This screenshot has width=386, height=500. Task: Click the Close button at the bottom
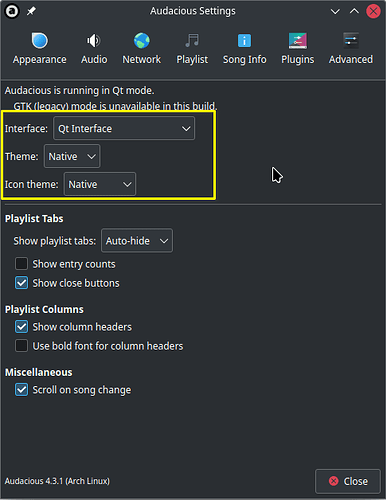[x=348, y=481]
